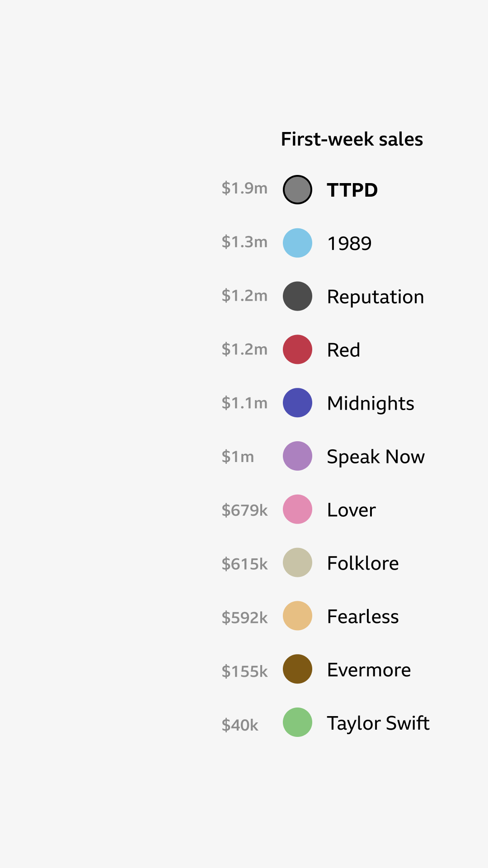Click the red circle for Red
Viewport: 488px width, 868px height.
pos(297,349)
